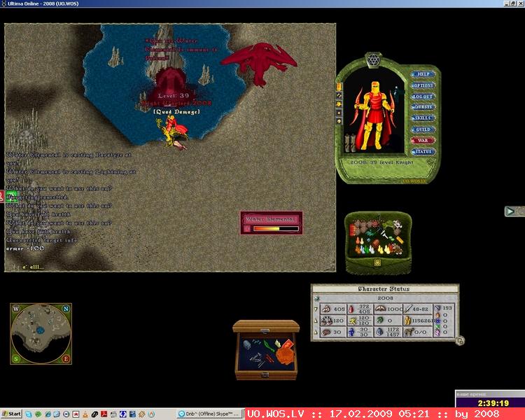Collapse the Character Status gump via corner button

[460, 341]
